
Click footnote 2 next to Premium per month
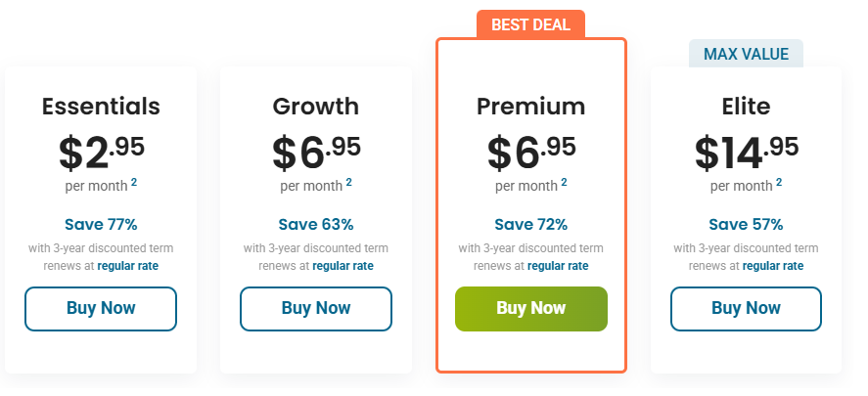[x=565, y=183]
